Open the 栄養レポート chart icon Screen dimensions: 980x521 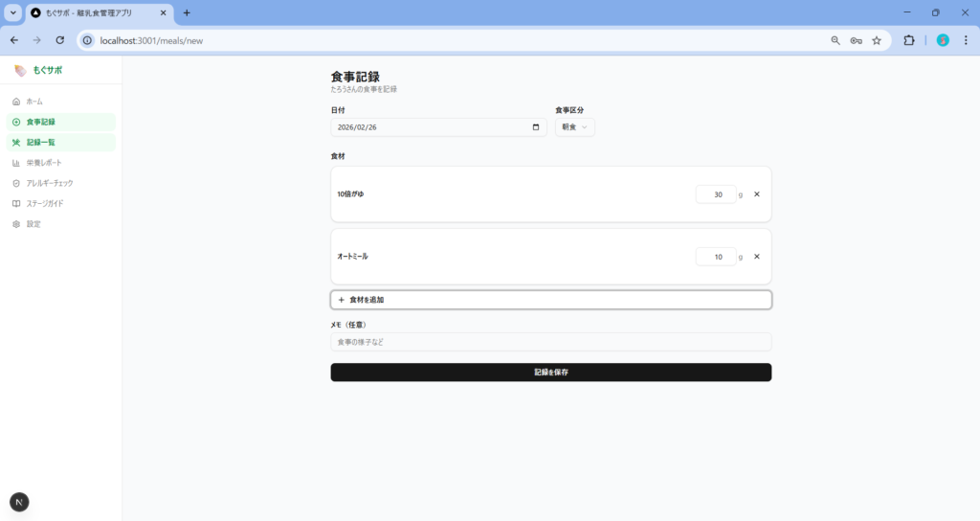pos(16,163)
